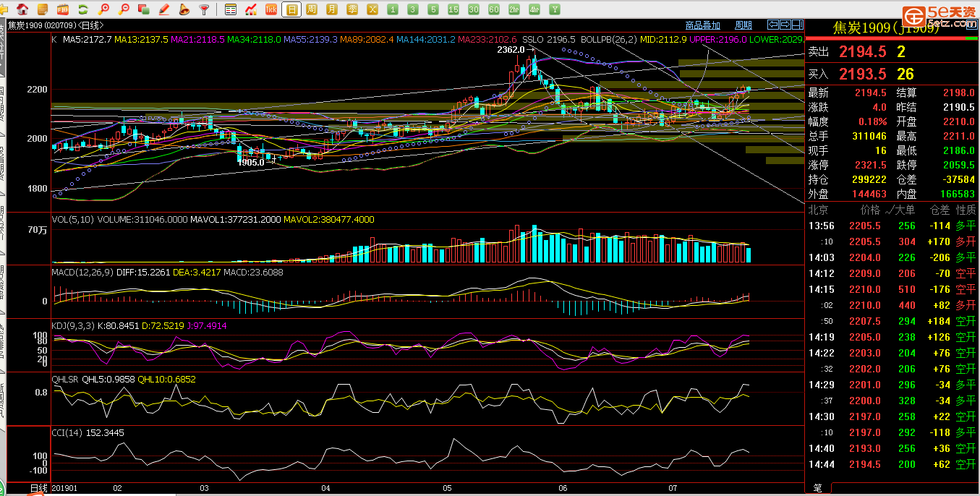Click the 总手 value 311046
The image size is (980, 496).
869,136
